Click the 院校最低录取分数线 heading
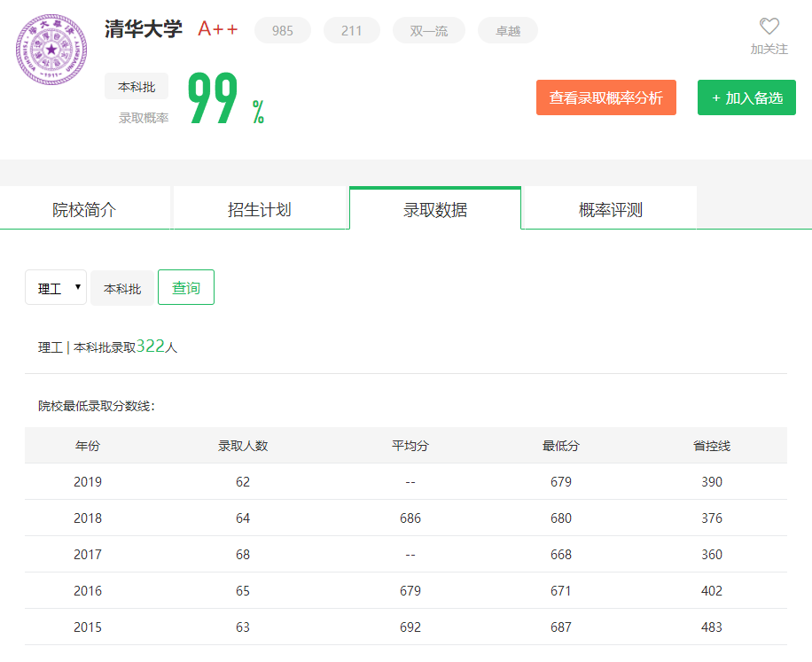Image resolution: width=812 pixels, height=662 pixels. point(97,406)
